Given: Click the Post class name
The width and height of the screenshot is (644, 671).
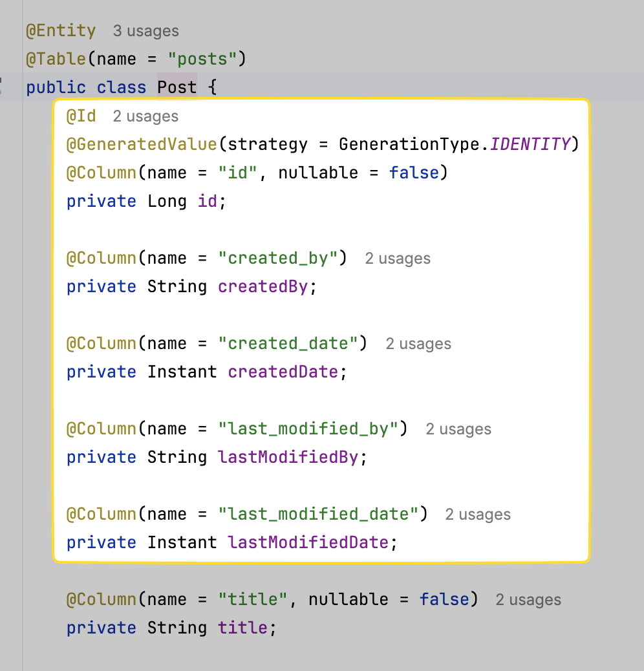Looking at the screenshot, I should click(177, 87).
